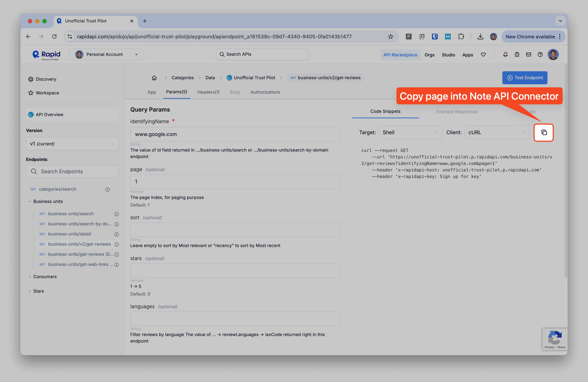Click the Test Endpoint button
This screenshot has height=382, width=588.
tap(525, 78)
